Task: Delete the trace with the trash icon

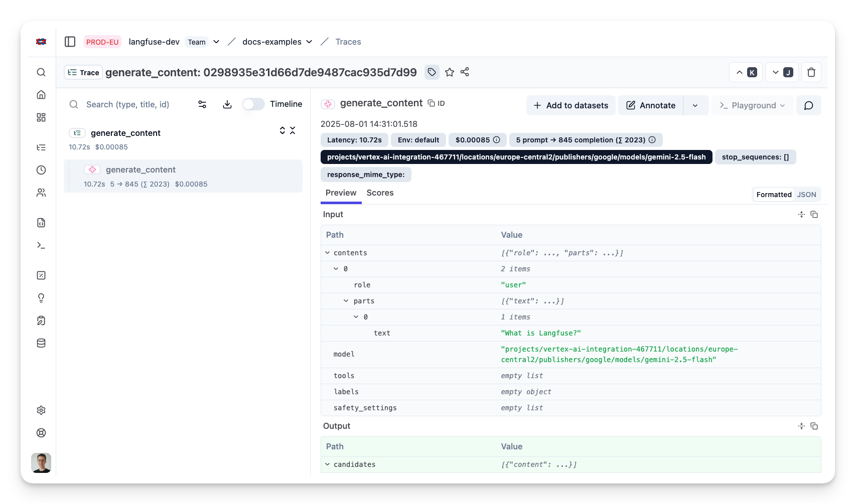Action: pyautogui.click(x=811, y=73)
